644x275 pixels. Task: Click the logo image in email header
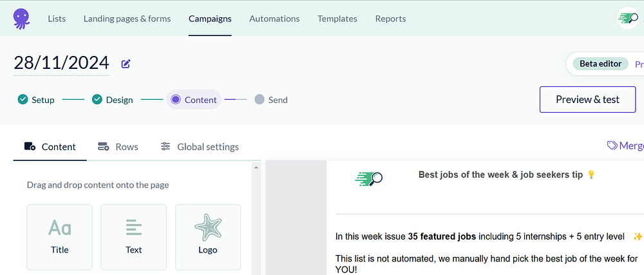(369, 178)
